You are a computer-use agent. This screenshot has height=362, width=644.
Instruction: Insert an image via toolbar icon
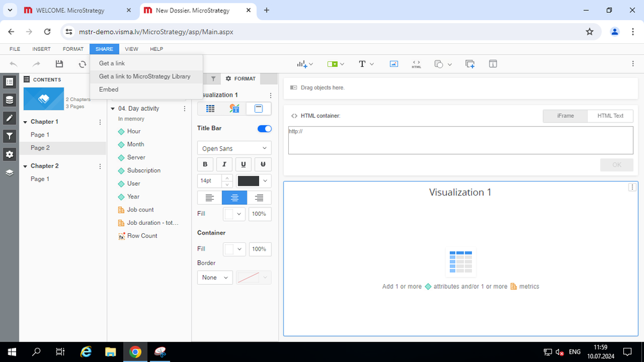click(x=393, y=64)
